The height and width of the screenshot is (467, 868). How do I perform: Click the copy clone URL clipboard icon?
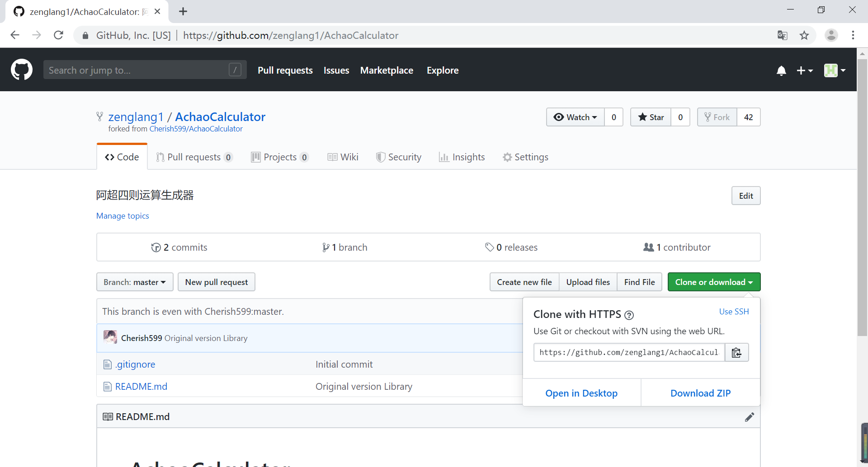pyautogui.click(x=736, y=352)
